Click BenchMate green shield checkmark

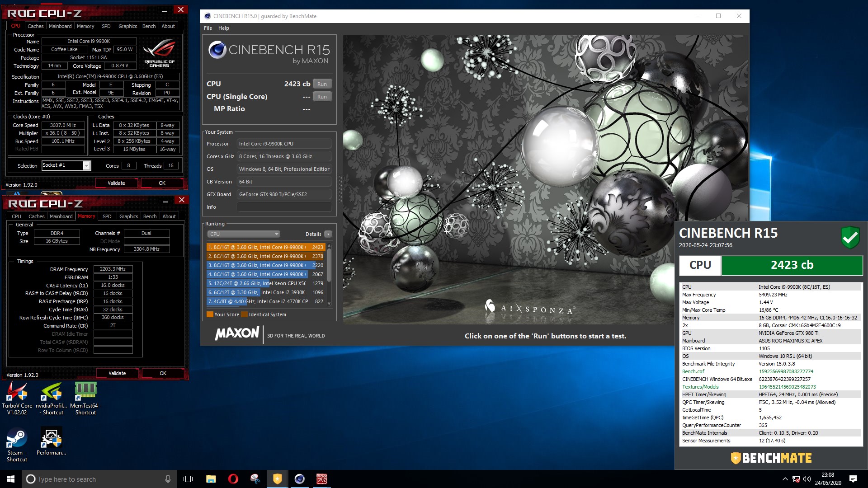pyautogui.click(x=850, y=237)
